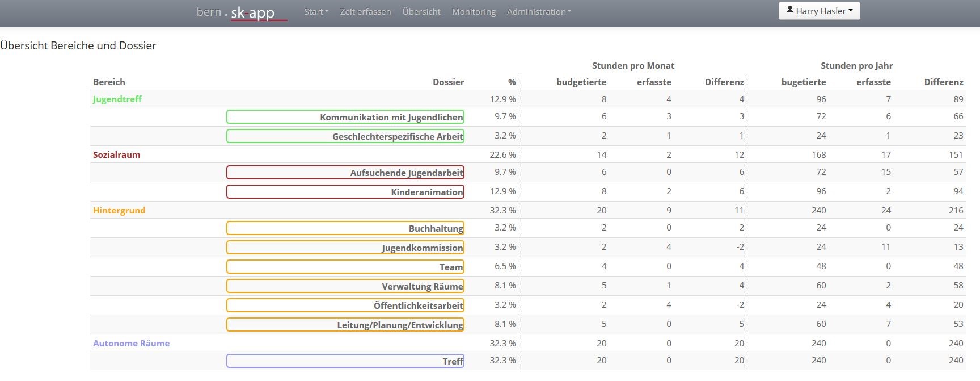Click the Buchhaltung dossier box
Screen dimensions: 980x381
345,228
